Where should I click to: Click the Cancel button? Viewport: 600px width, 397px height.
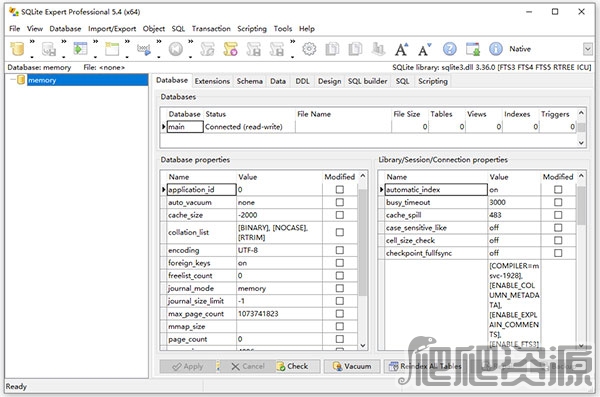click(248, 366)
